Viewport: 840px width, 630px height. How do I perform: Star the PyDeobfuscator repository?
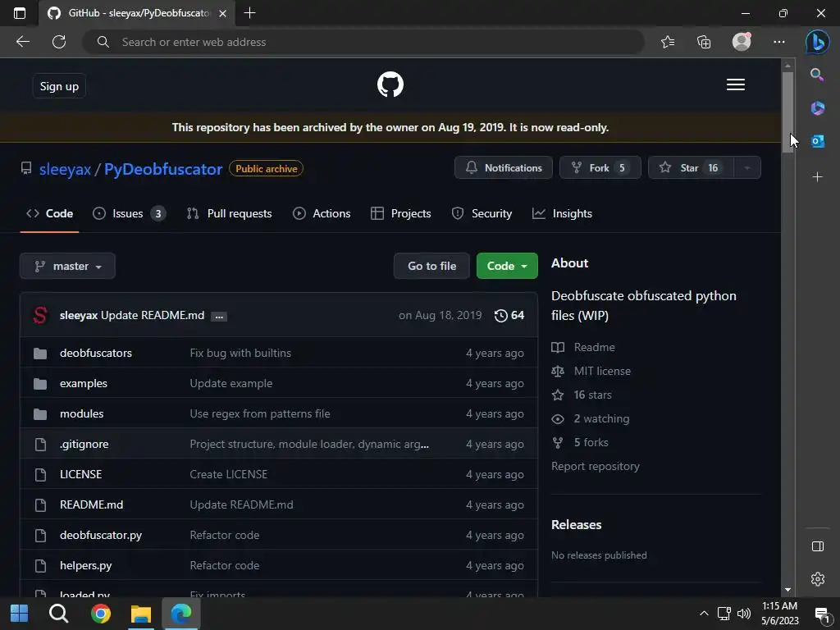pyautogui.click(x=691, y=168)
